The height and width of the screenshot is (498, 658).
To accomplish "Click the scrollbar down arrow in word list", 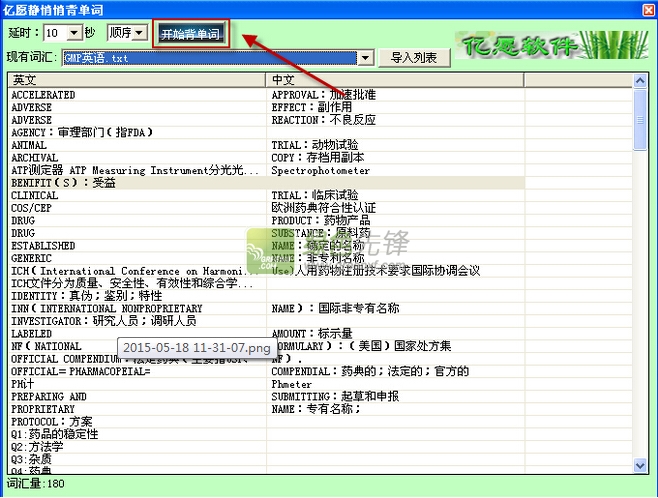I will [640, 466].
